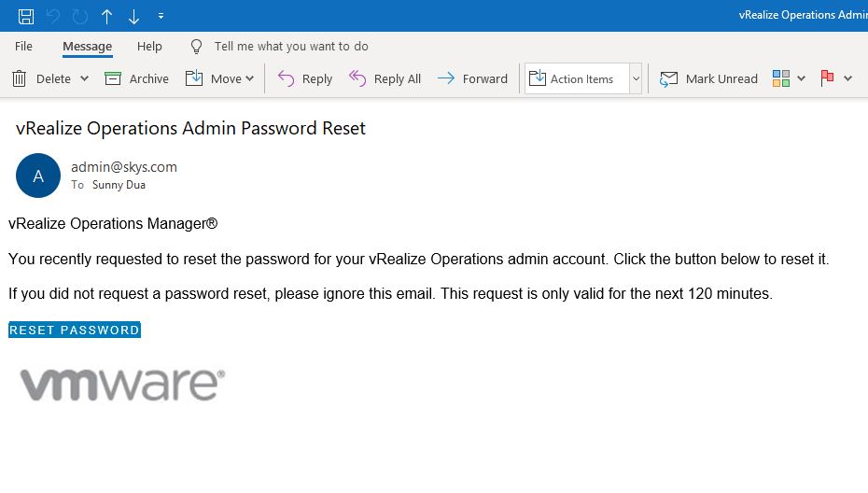This screenshot has height=493, width=868.
Task: Click the Delete trash icon
Action: pyautogui.click(x=19, y=78)
